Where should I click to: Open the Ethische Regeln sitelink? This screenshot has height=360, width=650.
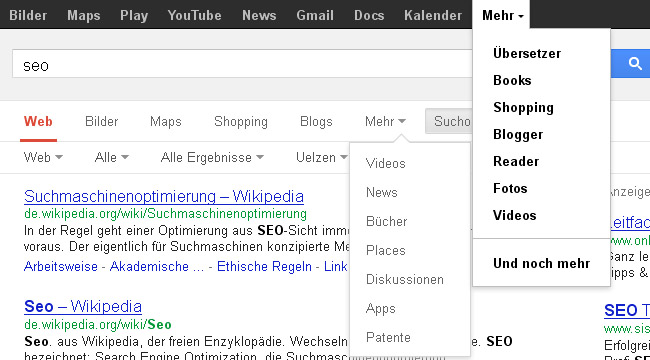pyautogui.click(x=264, y=266)
